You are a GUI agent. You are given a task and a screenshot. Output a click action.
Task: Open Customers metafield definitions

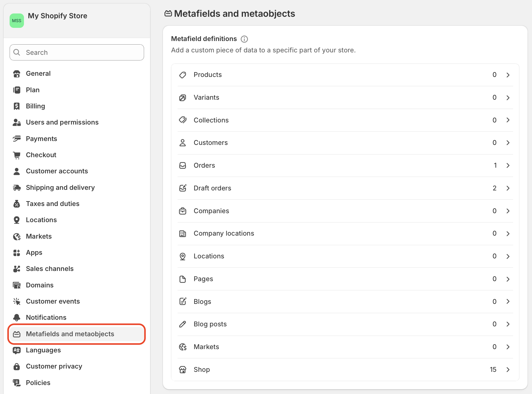(x=211, y=143)
